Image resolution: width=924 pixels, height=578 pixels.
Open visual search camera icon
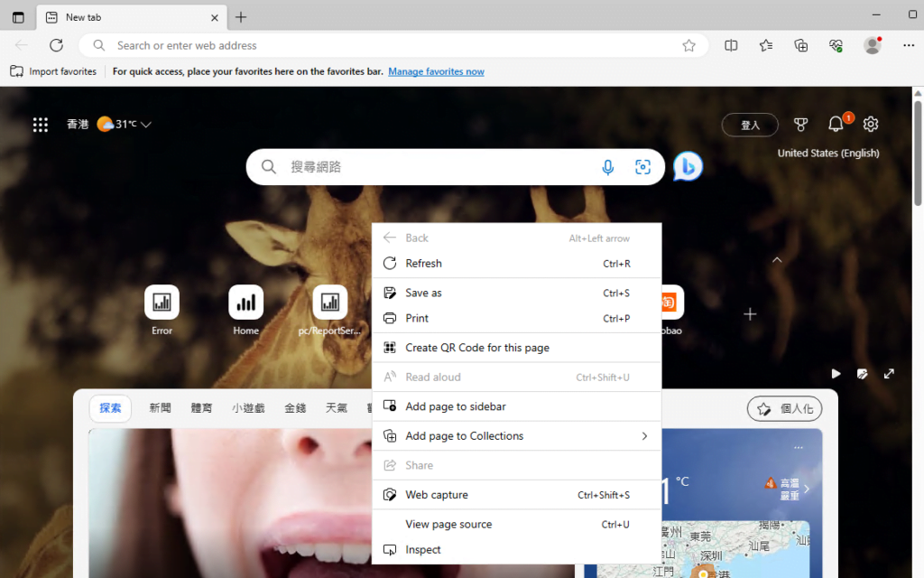642,167
